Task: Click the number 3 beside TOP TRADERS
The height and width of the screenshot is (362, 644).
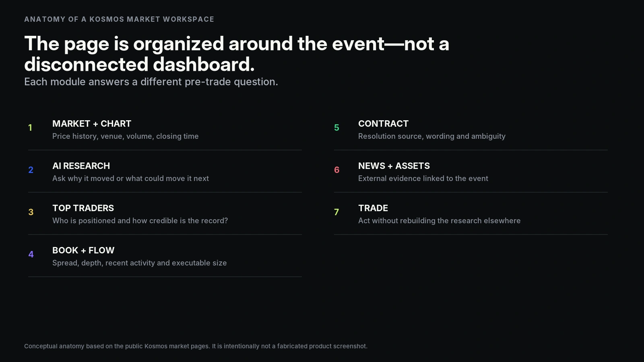Action: click(31, 212)
